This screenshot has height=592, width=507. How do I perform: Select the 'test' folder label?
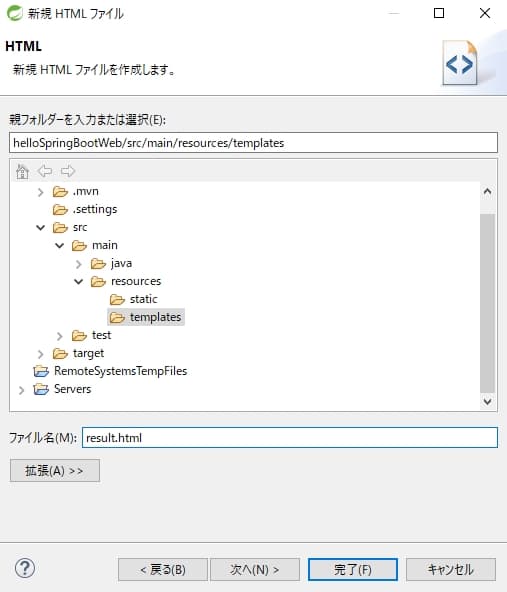[101, 335]
